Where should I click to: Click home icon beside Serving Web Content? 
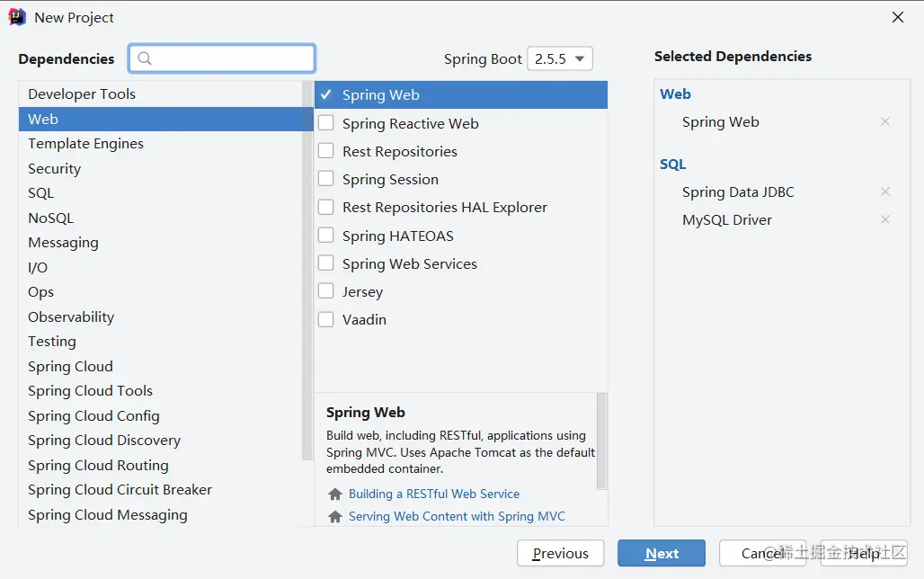click(335, 516)
